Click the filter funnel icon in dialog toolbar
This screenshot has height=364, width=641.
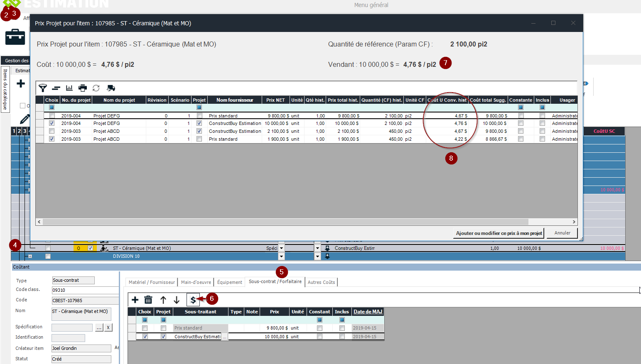(43, 88)
